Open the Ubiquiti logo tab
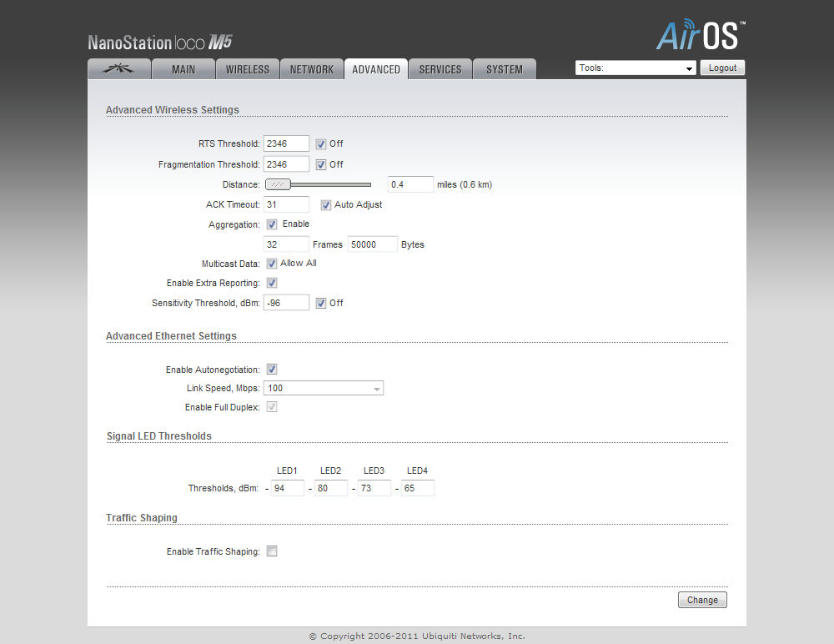The width and height of the screenshot is (834, 644). click(x=118, y=69)
